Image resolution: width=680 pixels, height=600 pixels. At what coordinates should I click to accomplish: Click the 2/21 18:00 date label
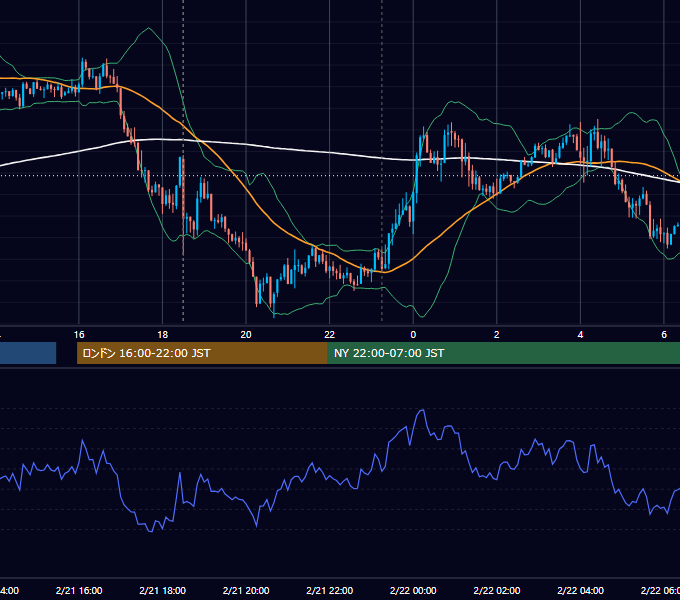tap(163, 590)
